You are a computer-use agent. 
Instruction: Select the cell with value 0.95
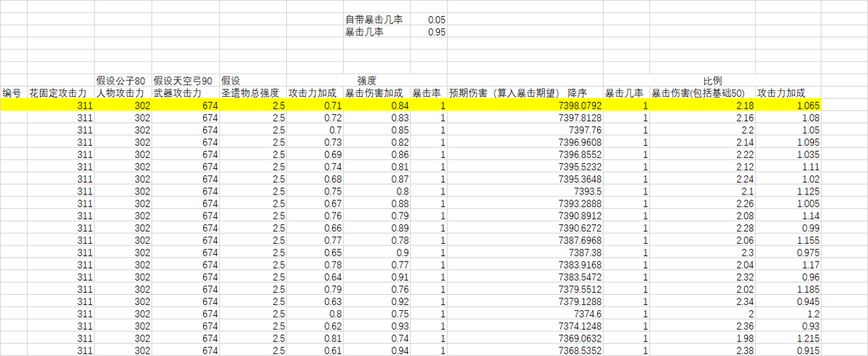click(429, 32)
